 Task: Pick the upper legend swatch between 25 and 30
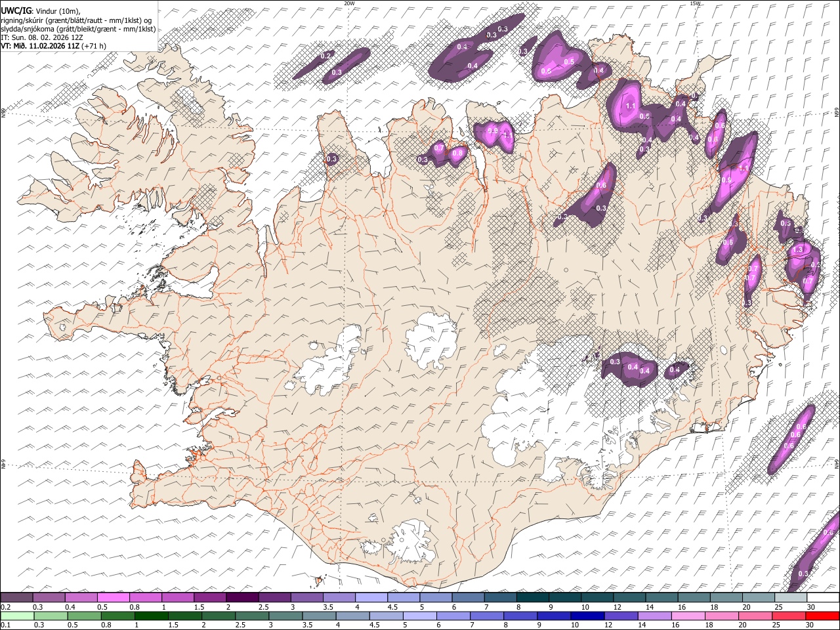pyautogui.click(x=791, y=597)
